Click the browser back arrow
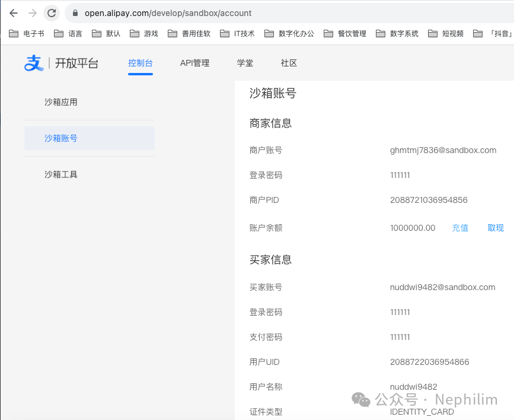The width and height of the screenshot is (514, 420). point(14,13)
